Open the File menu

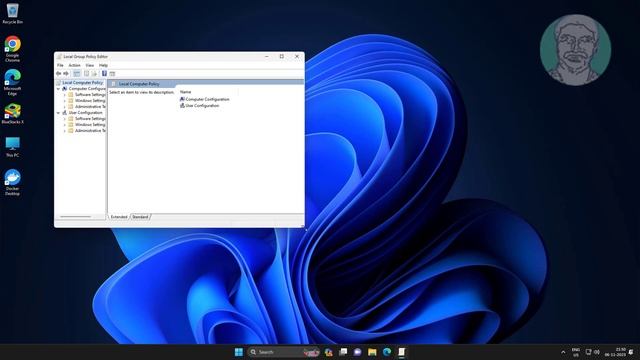click(60, 65)
